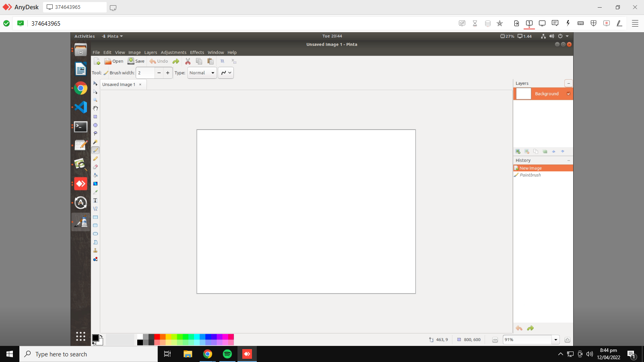The width and height of the screenshot is (644, 362).
Task: Collapse the Layers panel minimize button
Action: (568, 83)
